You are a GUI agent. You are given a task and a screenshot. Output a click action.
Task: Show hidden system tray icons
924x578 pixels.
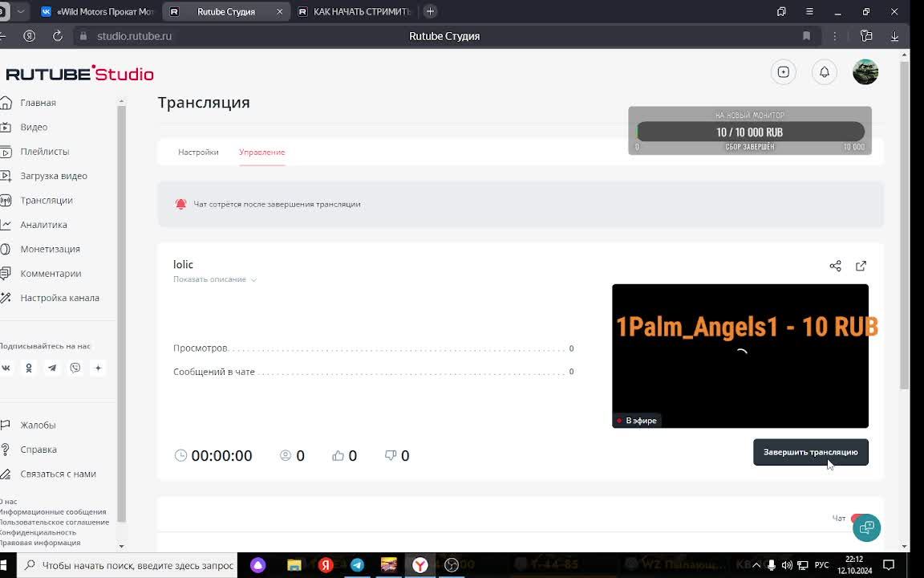756,565
